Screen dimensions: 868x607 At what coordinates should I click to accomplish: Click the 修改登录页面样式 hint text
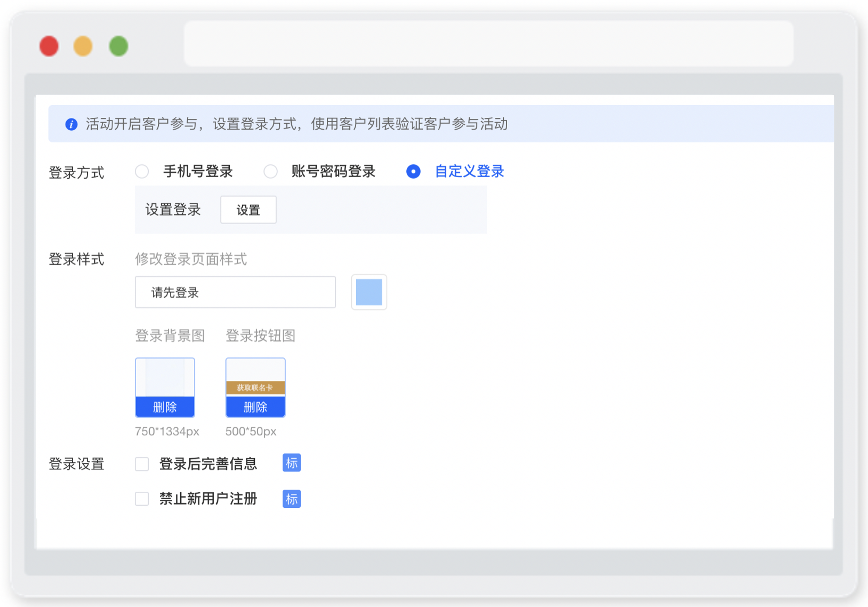point(191,259)
